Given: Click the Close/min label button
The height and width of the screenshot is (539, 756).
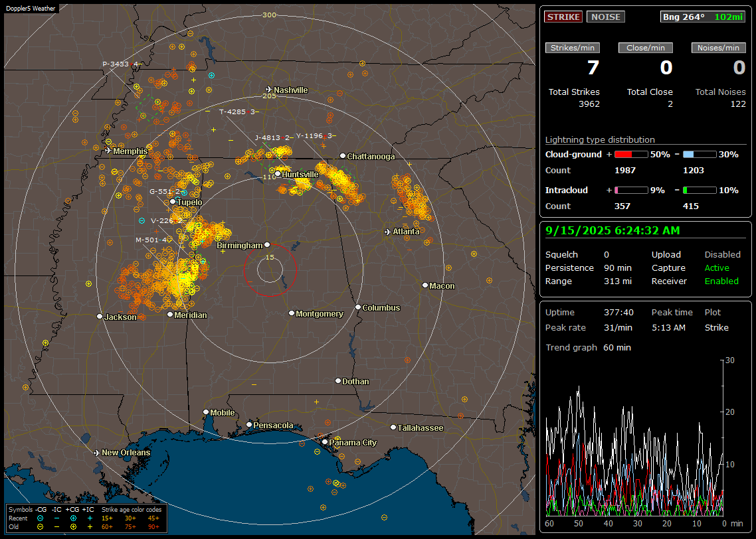Looking at the screenshot, I should (646, 48).
